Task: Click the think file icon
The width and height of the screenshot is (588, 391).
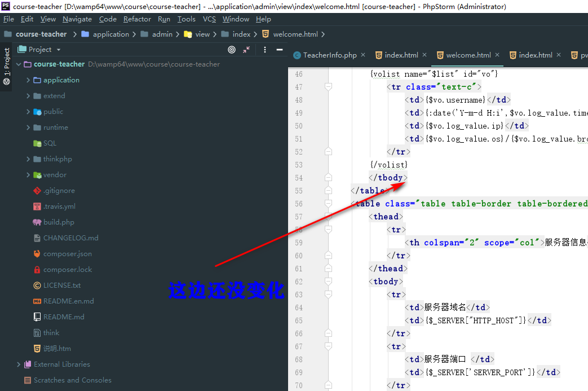Action: [37, 332]
